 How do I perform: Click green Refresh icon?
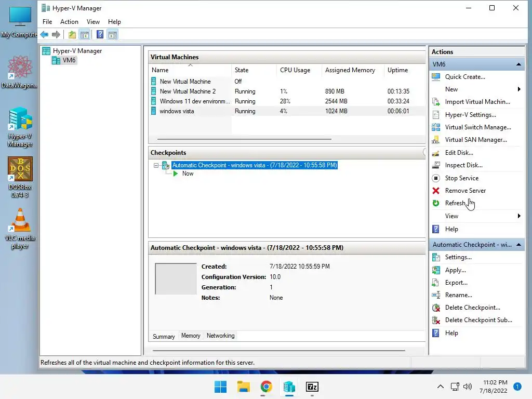436,203
